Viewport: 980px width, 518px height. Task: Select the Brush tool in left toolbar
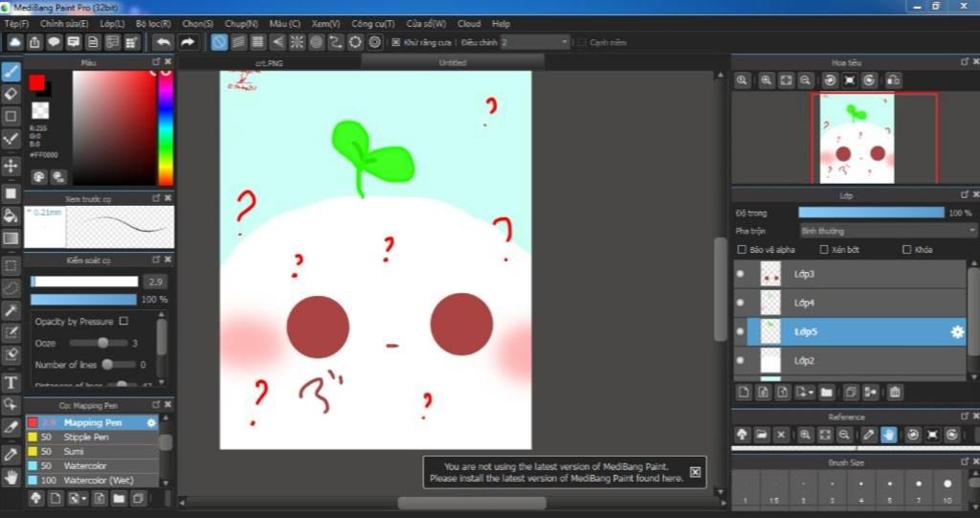click(x=11, y=71)
